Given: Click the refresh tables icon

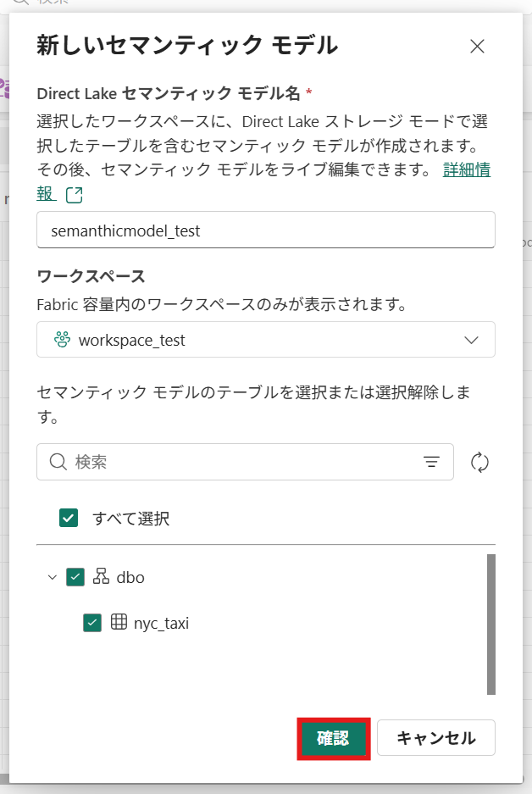Looking at the screenshot, I should tap(480, 462).
